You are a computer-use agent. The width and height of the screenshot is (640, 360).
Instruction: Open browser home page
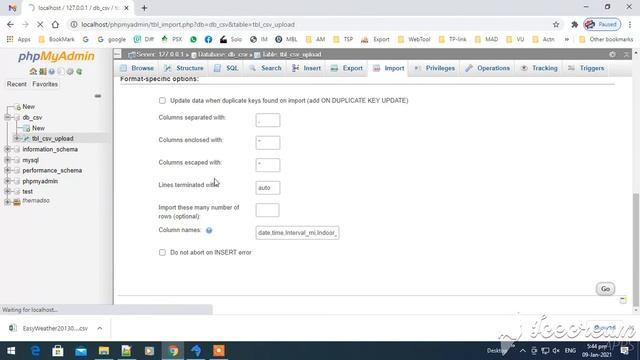click(55, 24)
